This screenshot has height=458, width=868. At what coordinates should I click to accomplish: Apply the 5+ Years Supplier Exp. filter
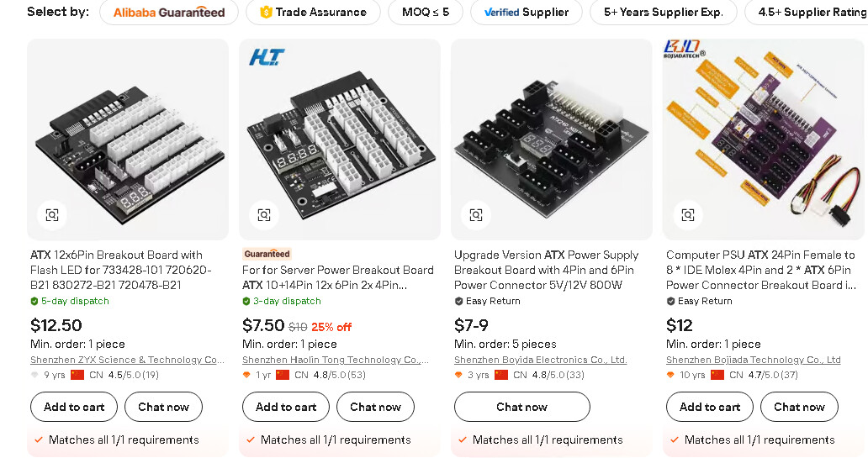pos(664,13)
